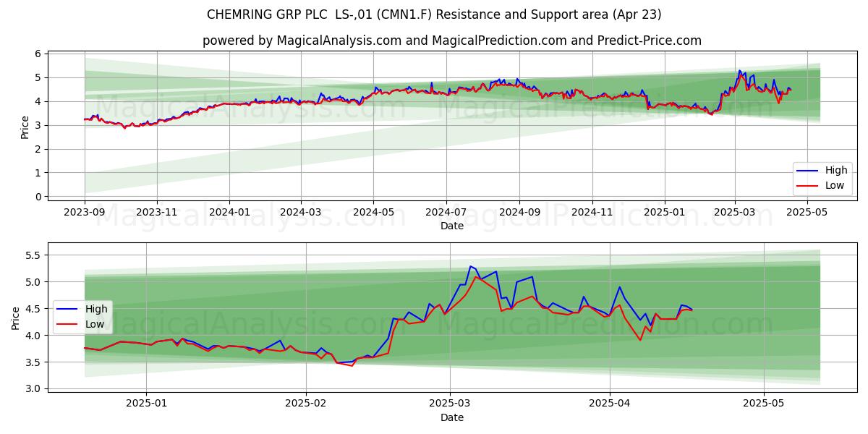Click 'Low' in top chart legend
The width and height of the screenshot is (868, 434).
click(x=835, y=185)
